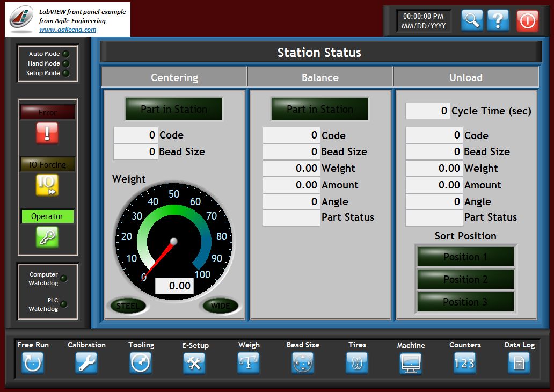
Task: Click the green Operator key button
Action: [x=47, y=237]
